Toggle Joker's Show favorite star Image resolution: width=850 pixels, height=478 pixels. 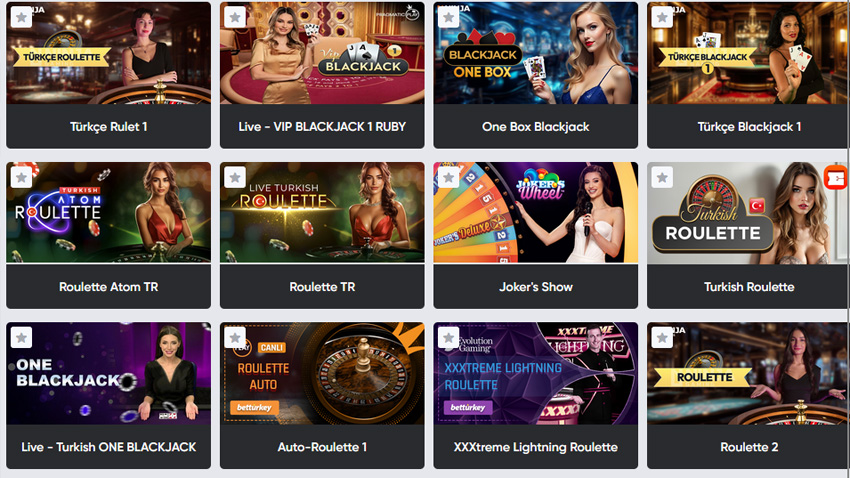coord(448,177)
